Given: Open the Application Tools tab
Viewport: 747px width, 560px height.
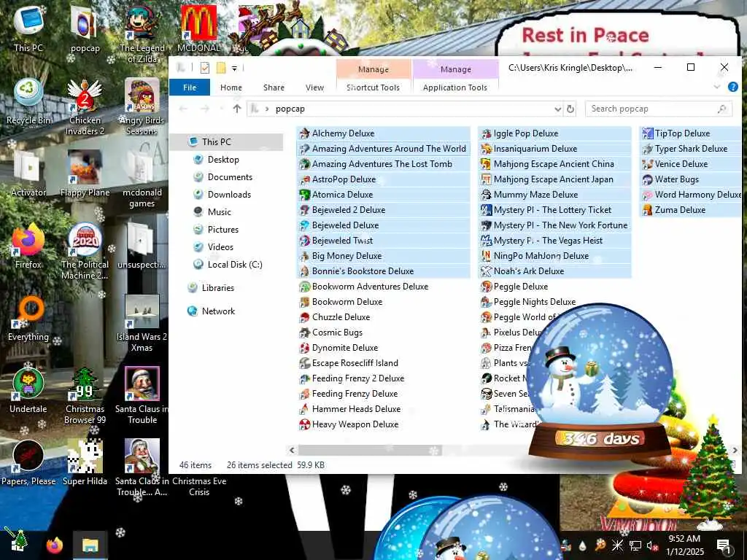Looking at the screenshot, I should tap(455, 87).
